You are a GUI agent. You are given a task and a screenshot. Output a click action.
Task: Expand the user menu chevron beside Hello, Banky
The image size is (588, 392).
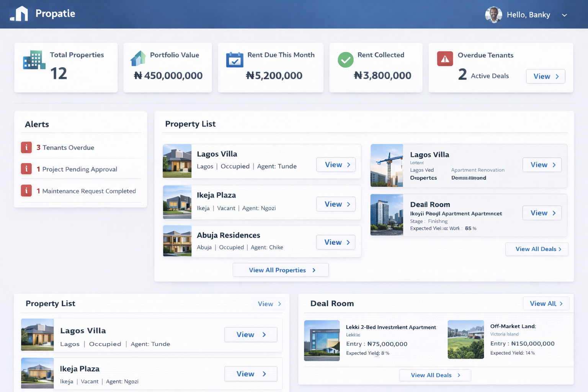pyautogui.click(x=564, y=15)
